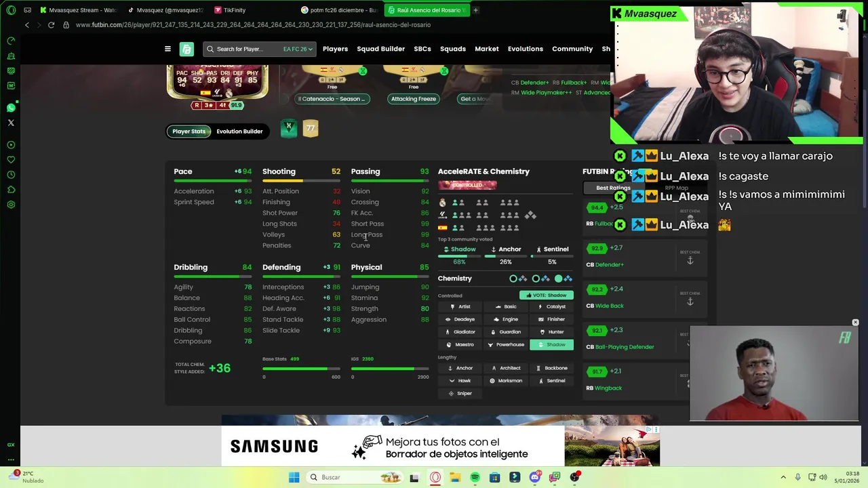Select Artist chemistry style
This screenshot has width=868, height=488.
click(460, 306)
